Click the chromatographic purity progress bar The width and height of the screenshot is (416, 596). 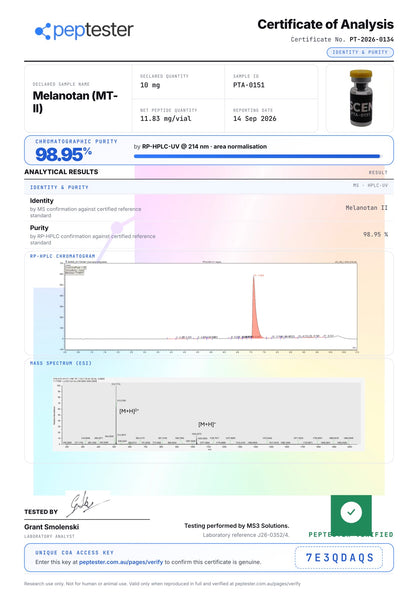(x=257, y=156)
